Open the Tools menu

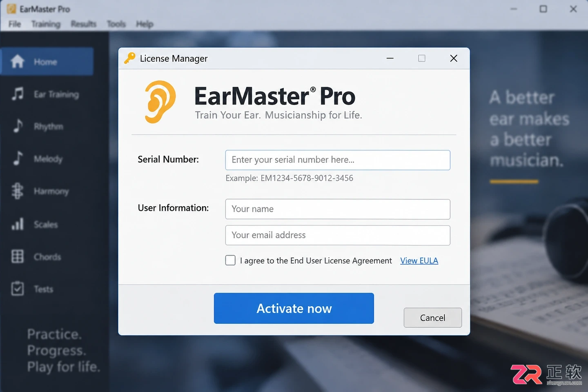click(x=116, y=24)
